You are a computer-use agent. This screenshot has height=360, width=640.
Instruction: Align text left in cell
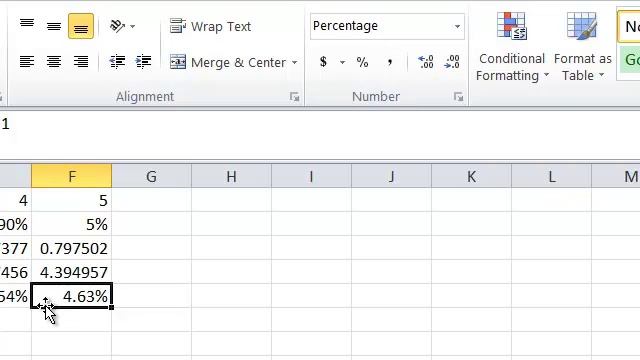click(27, 62)
